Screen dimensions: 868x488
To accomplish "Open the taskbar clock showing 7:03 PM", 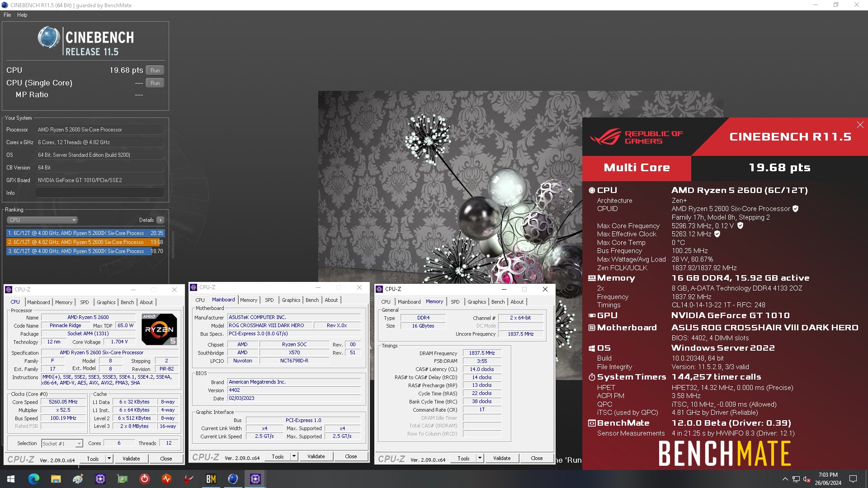I will tap(828, 479).
